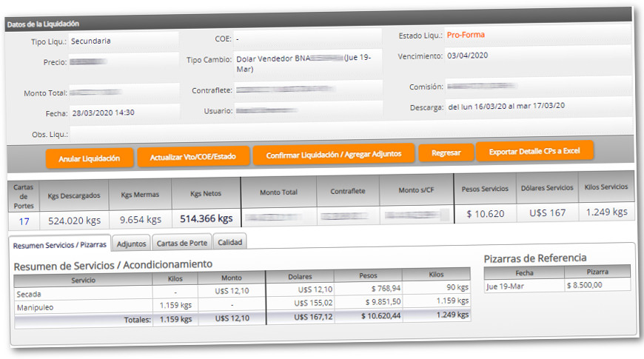Click the Tipo Liqu. Secundaria field
This screenshot has height=359, width=644.
(91, 41)
